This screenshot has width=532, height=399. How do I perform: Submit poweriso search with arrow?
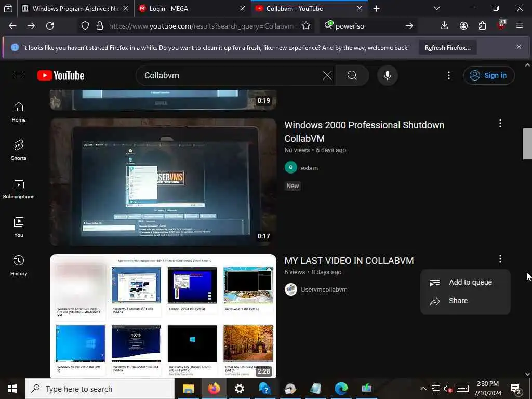tap(409, 26)
